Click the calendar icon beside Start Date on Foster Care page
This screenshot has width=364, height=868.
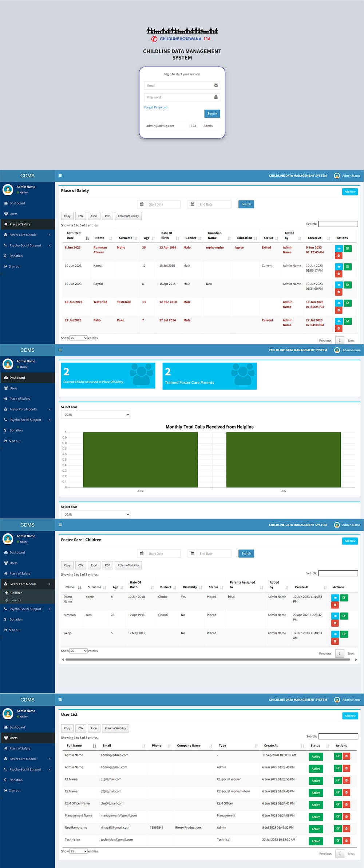[x=142, y=553]
